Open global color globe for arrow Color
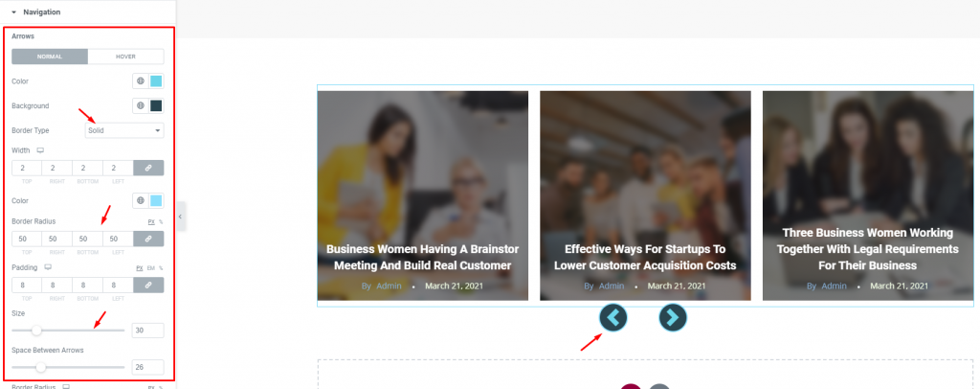 pyautogui.click(x=141, y=81)
